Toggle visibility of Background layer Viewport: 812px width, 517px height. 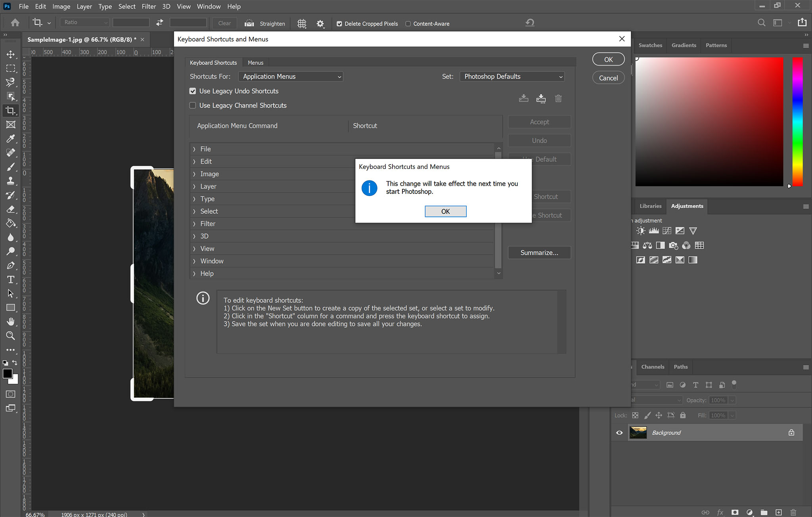pos(620,433)
